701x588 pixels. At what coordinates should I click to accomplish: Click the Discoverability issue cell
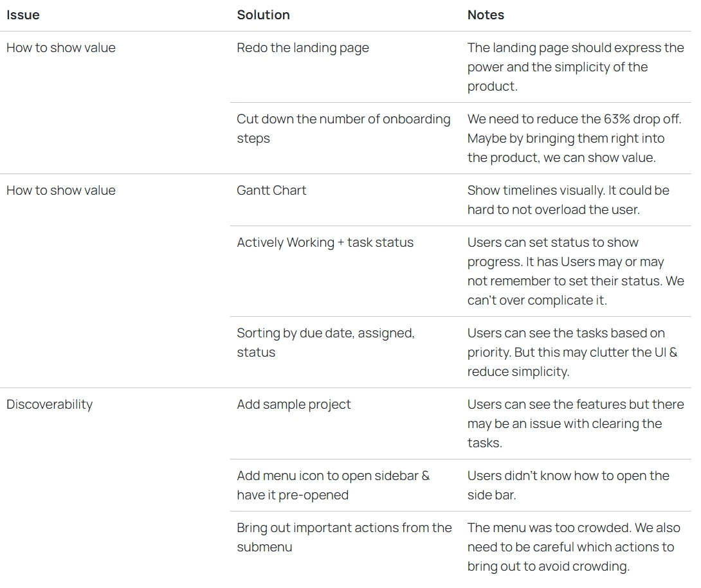coord(50,404)
